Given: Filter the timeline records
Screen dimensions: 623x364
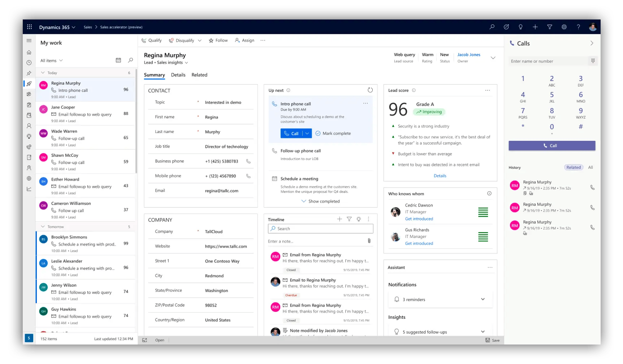Looking at the screenshot, I should coord(349,219).
